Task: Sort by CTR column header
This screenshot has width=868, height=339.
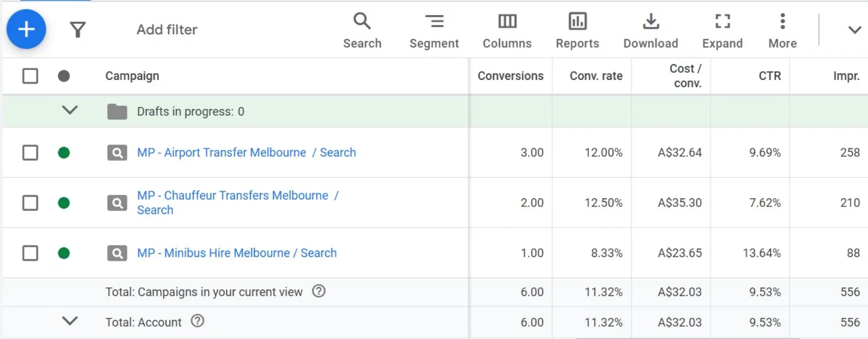Action: pyautogui.click(x=770, y=76)
